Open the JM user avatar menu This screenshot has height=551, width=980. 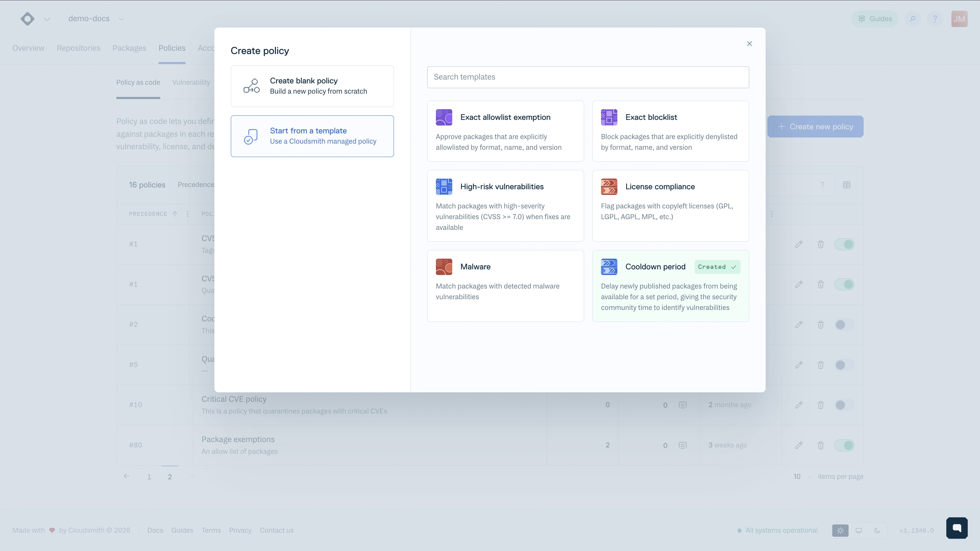(x=959, y=19)
